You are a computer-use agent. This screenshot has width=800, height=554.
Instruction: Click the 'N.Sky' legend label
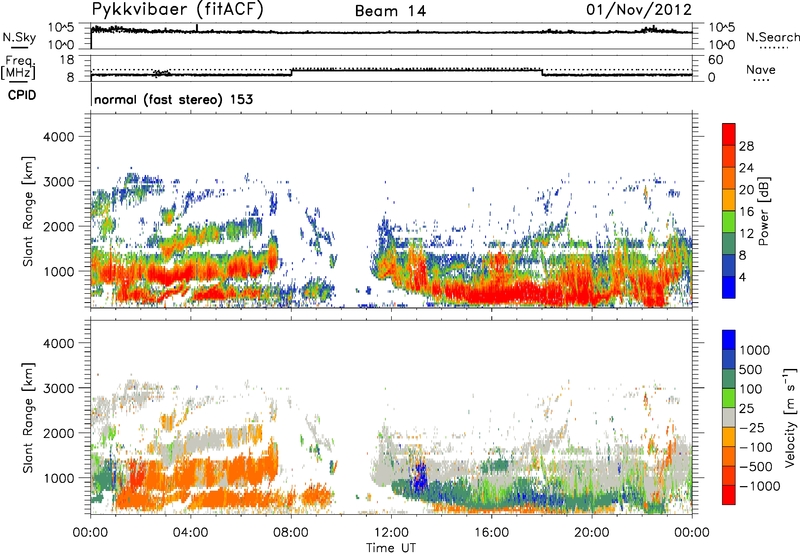pos(19,37)
